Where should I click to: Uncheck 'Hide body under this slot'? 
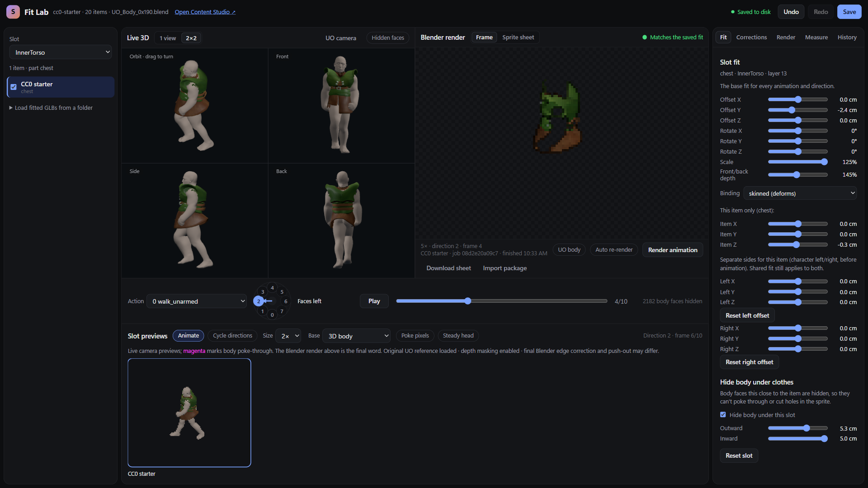pyautogui.click(x=723, y=415)
